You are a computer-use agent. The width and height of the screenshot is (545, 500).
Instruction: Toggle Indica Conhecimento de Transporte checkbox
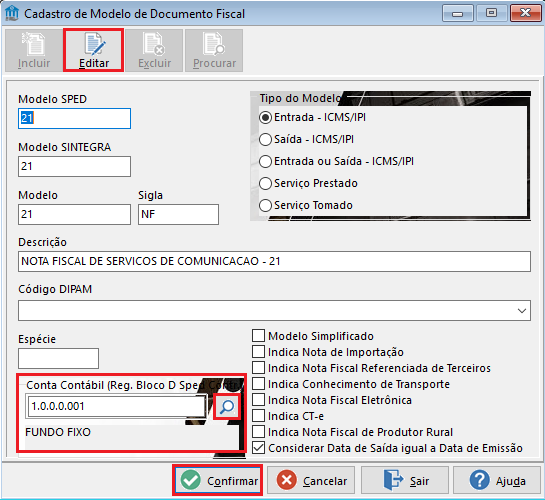[x=258, y=384]
